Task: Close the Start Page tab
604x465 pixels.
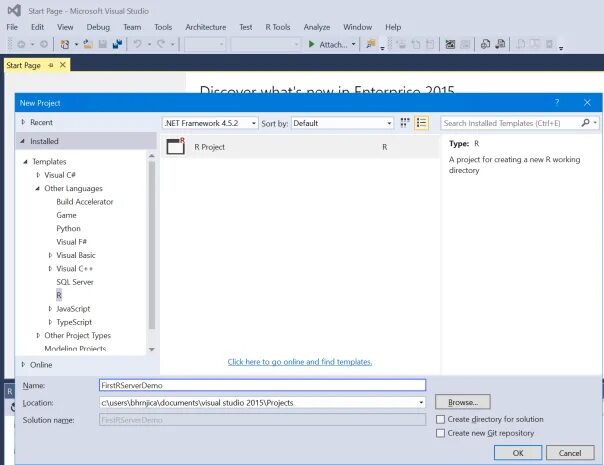Action: 63,65
